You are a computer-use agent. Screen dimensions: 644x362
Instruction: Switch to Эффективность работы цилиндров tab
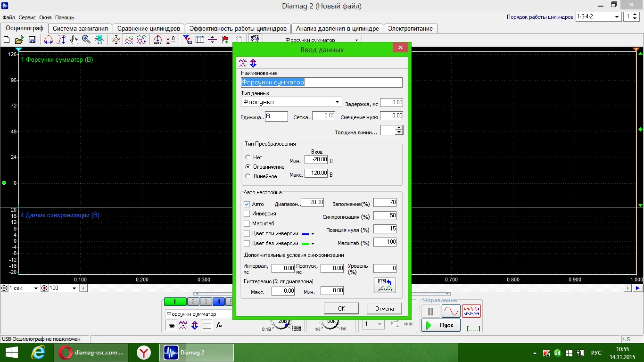(238, 28)
